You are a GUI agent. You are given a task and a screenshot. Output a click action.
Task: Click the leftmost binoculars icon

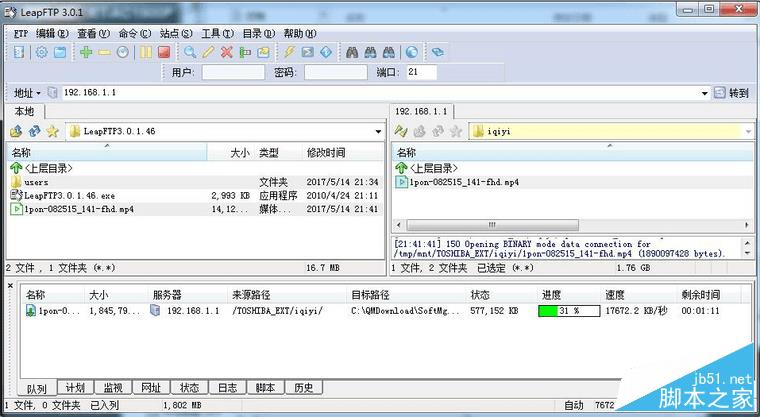coord(352,52)
